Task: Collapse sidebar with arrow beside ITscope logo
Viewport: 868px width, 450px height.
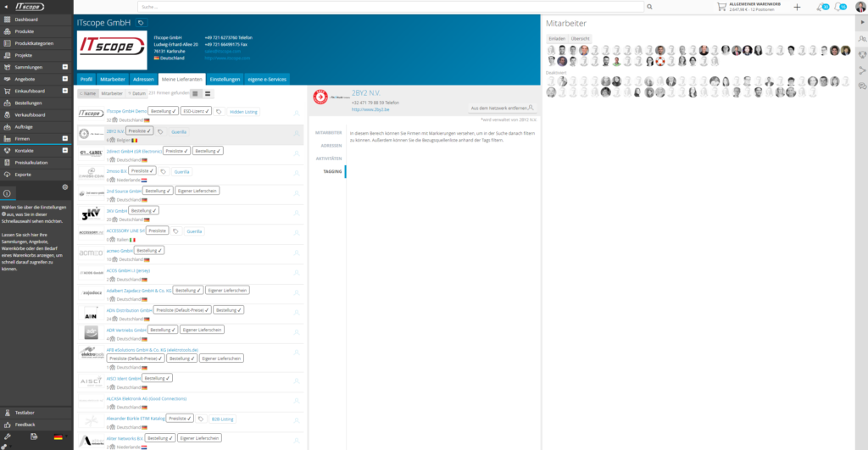Action: click(x=6, y=7)
